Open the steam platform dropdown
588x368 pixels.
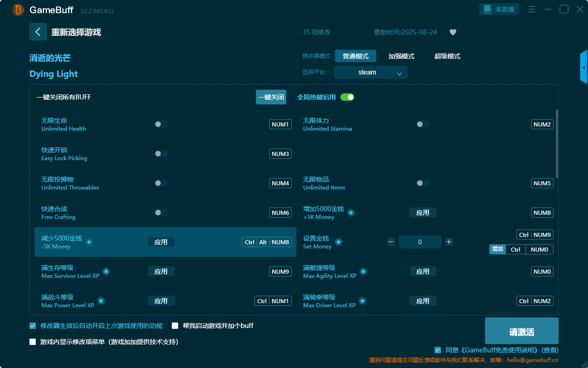[x=371, y=72]
